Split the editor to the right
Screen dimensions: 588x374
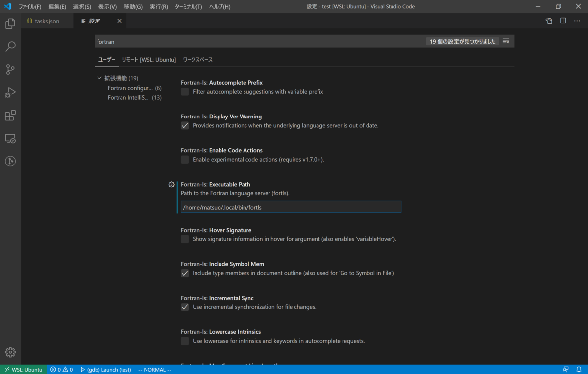(563, 21)
